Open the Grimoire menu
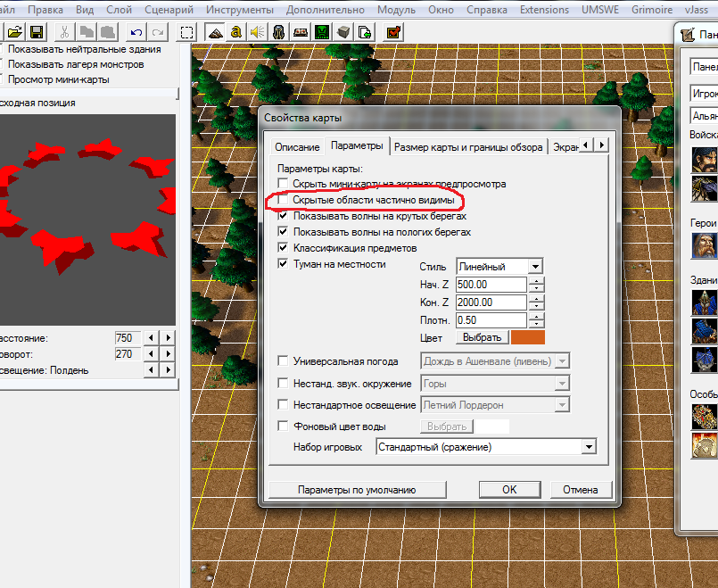 click(x=652, y=10)
